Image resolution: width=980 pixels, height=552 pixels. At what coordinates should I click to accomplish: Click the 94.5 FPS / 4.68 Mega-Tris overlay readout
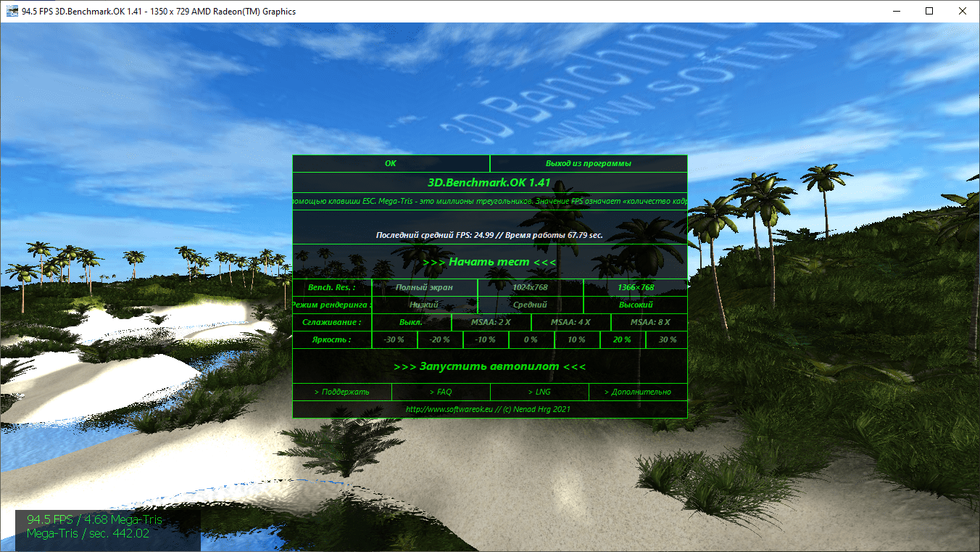(x=95, y=519)
